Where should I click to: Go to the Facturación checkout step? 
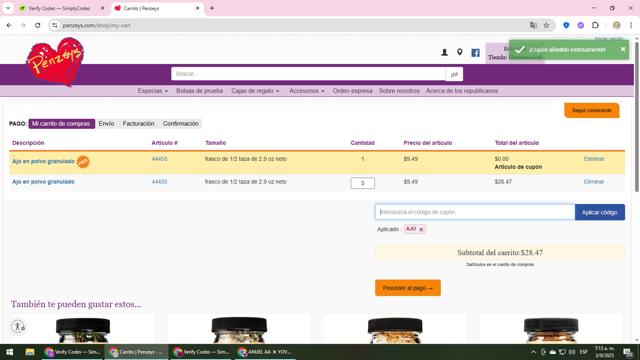138,124
